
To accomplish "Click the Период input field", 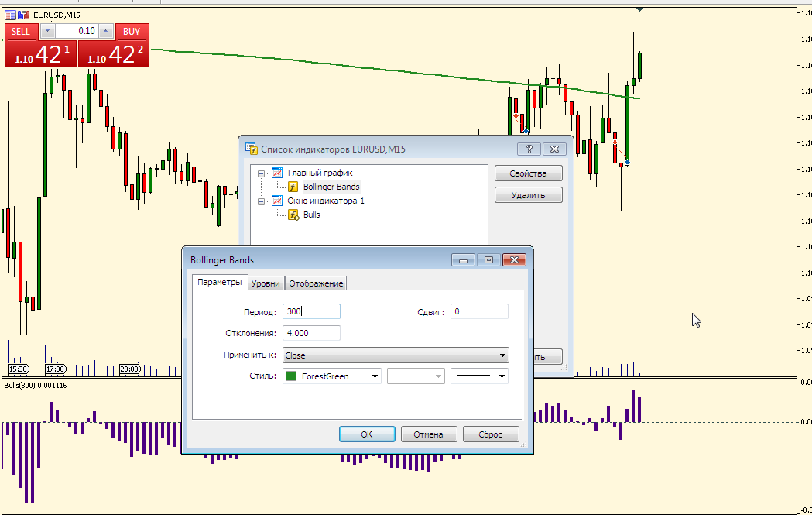I will (x=311, y=311).
